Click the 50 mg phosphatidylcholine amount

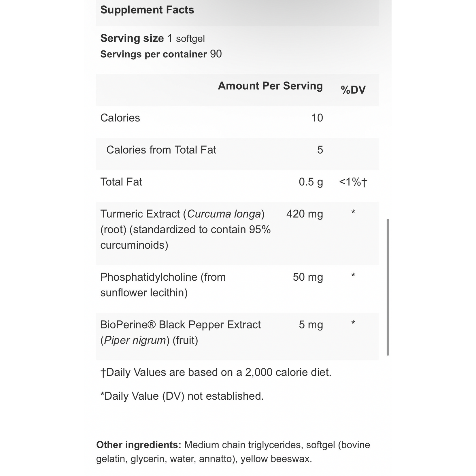[x=308, y=277]
